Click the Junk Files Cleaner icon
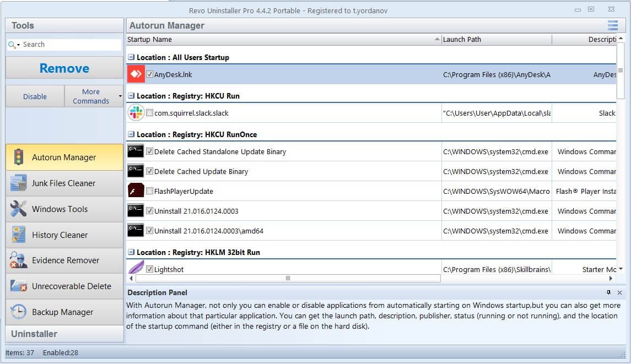The width and height of the screenshot is (631, 364). point(19,183)
